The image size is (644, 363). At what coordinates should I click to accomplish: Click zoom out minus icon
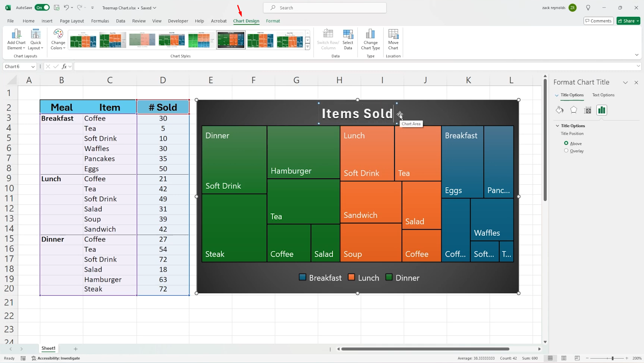point(587,358)
